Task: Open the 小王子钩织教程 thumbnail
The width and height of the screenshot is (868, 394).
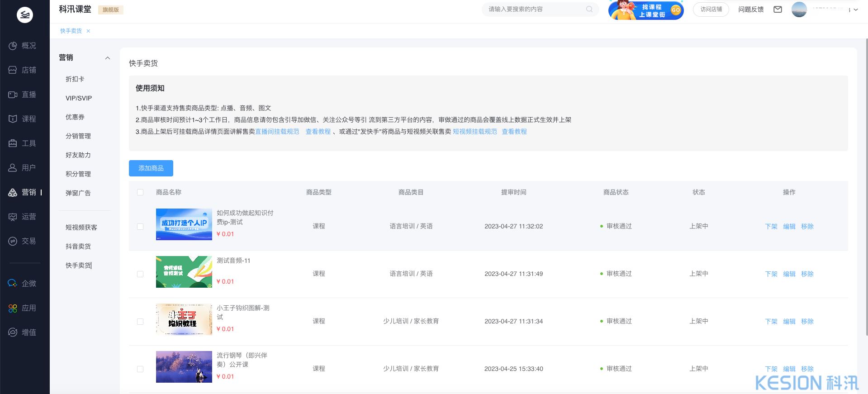Action: 184,319
